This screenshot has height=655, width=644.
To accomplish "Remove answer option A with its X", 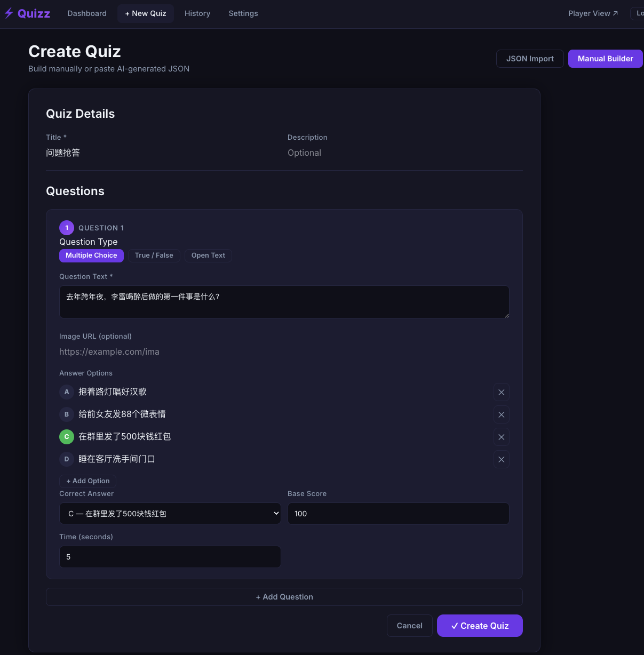I will click(501, 392).
